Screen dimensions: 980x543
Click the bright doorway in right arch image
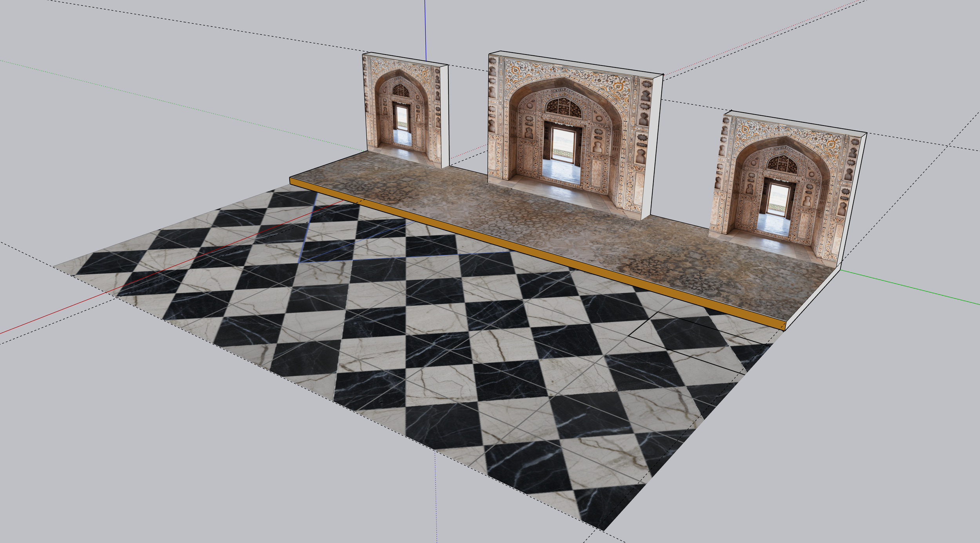point(778,199)
